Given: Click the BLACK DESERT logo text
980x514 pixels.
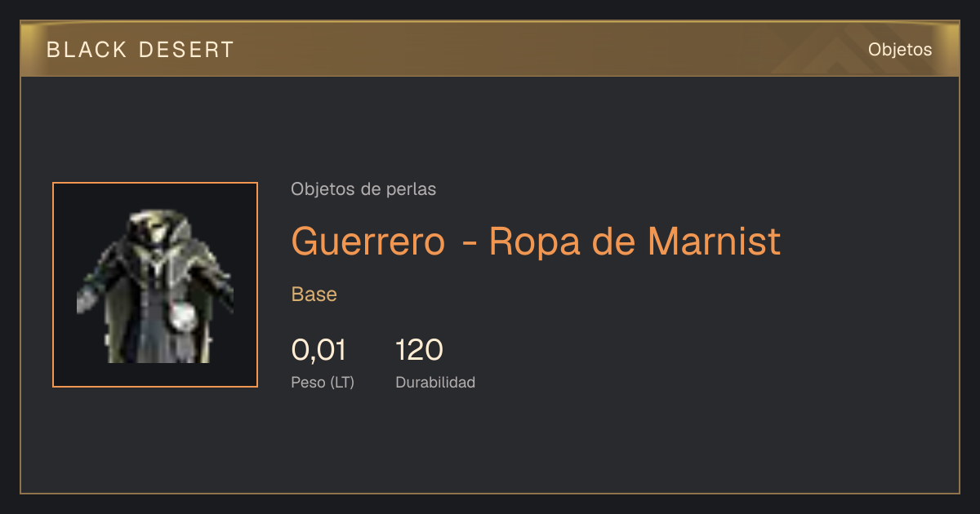Looking at the screenshot, I should (x=140, y=50).
